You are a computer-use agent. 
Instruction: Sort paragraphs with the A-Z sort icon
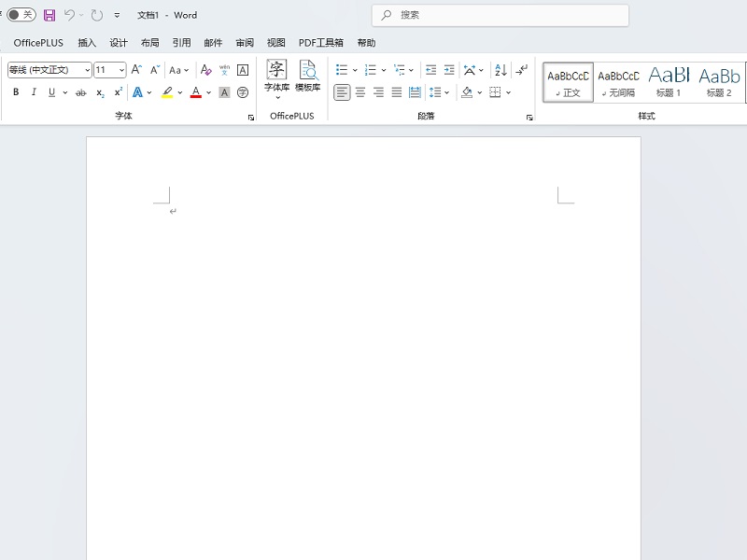500,70
